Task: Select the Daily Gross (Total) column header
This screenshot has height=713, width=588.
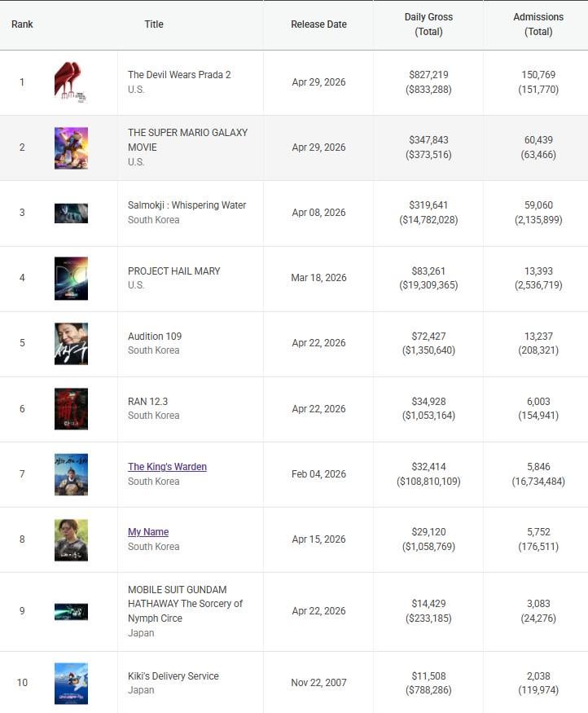Action: [428, 24]
